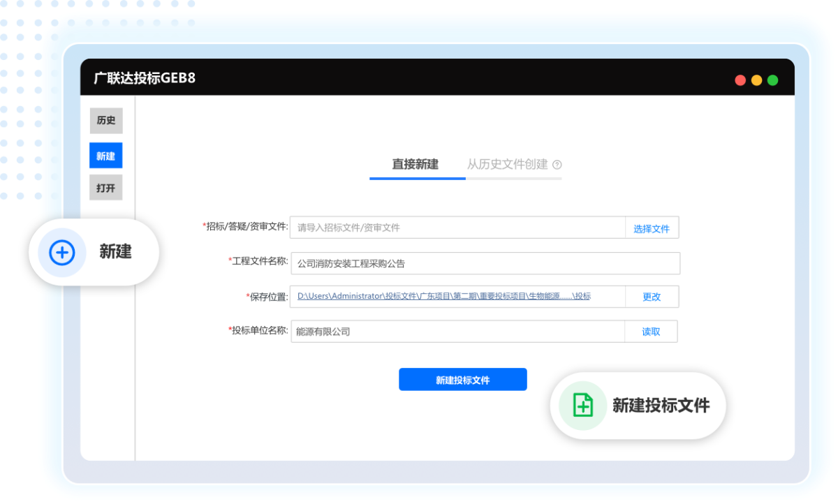838x504 pixels.
Task: Click 读取 next to bidding unit name
Action: [x=651, y=331]
